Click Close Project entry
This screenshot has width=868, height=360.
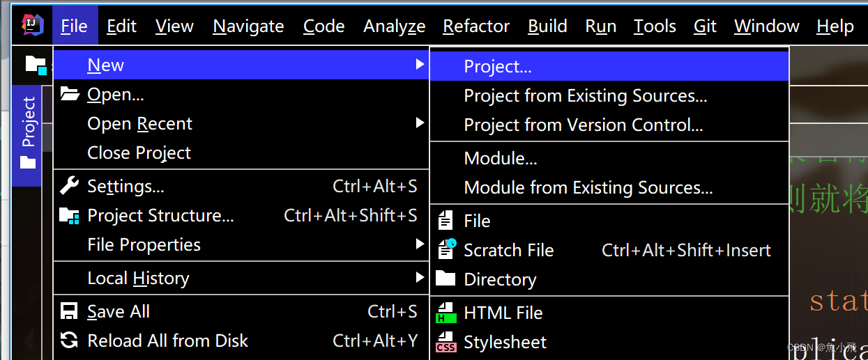click(x=139, y=153)
